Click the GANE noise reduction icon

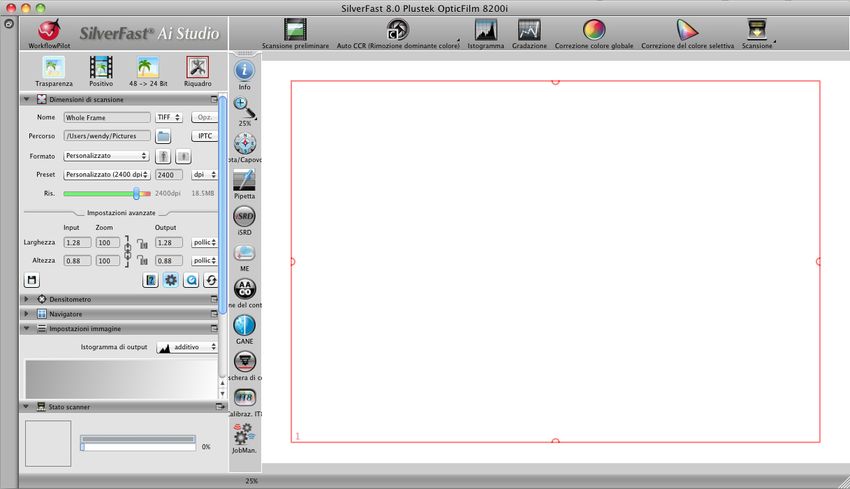tap(244, 325)
